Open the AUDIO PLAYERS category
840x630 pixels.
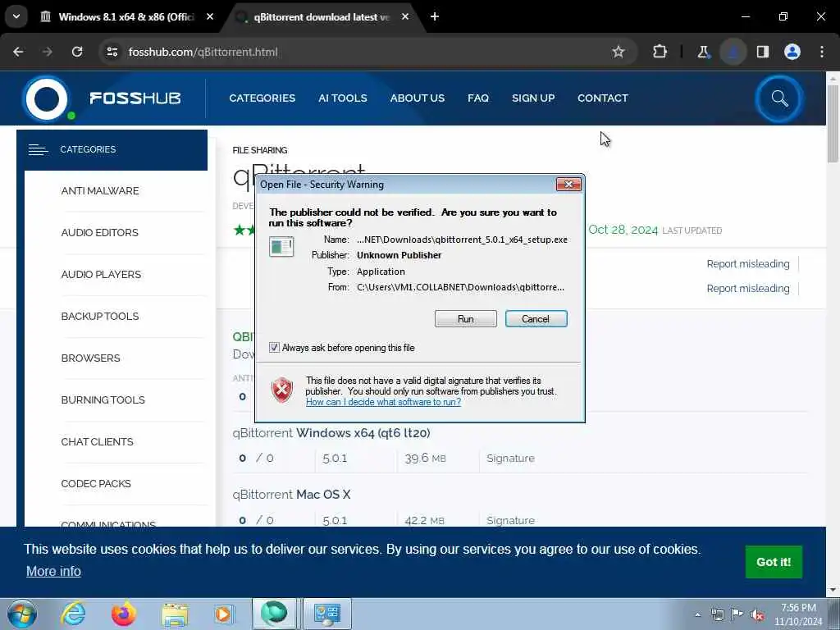point(101,274)
